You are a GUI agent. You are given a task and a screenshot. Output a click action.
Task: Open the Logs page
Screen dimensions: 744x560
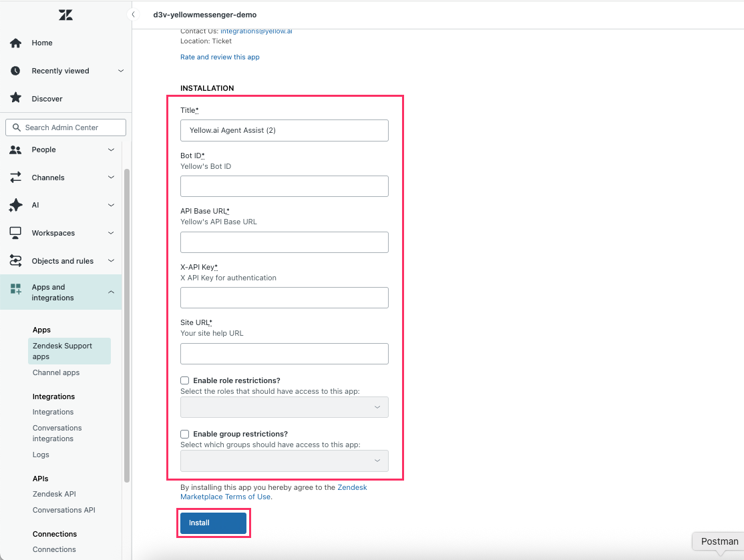click(41, 455)
